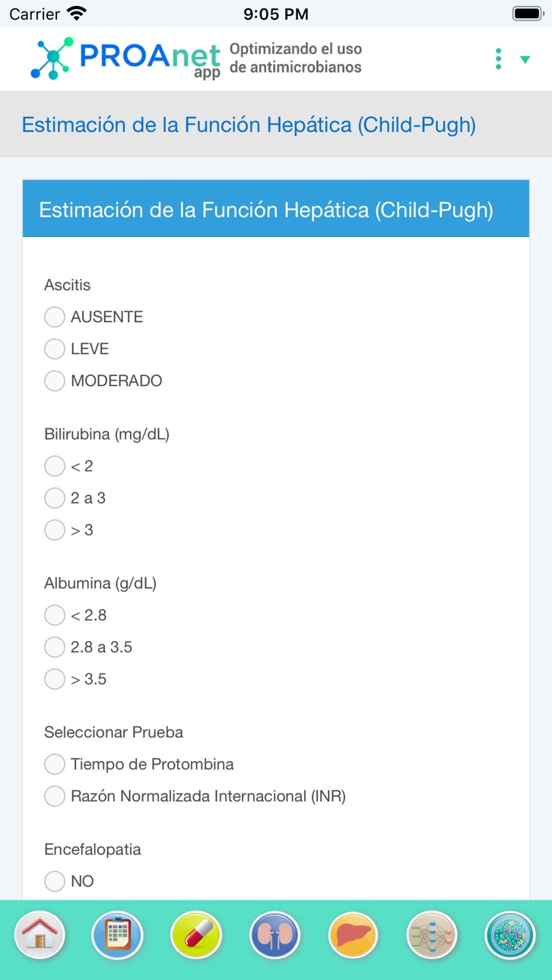Tap the PROAnet app logo
The image size is (552, 980).
click(x=125, y=58)
